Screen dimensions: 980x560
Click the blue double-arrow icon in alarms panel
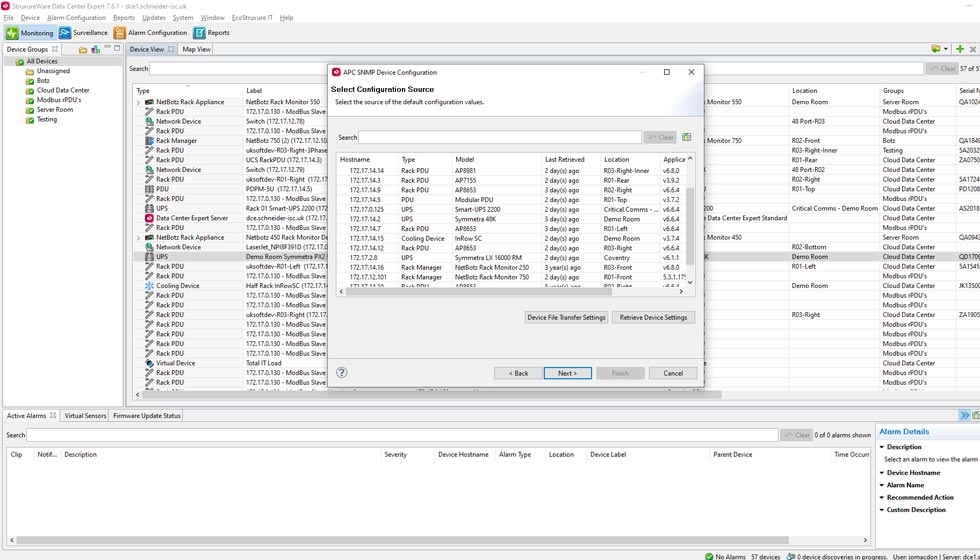click(964, 416)
